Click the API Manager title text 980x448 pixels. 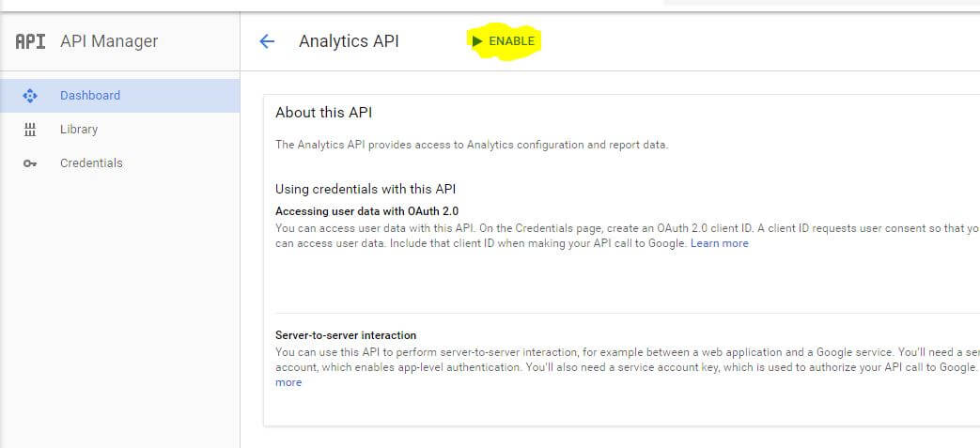(109, 41)
